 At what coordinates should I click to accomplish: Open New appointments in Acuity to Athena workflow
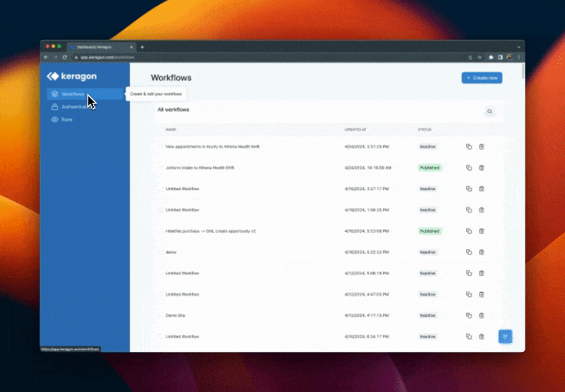[212, 147]
